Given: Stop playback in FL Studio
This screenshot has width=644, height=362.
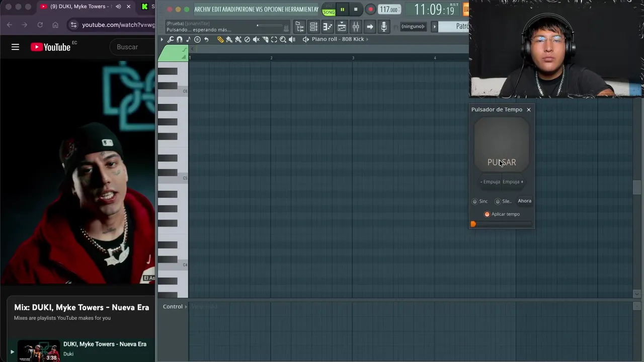Looking at the screenshot, I should tap(356, 10).
